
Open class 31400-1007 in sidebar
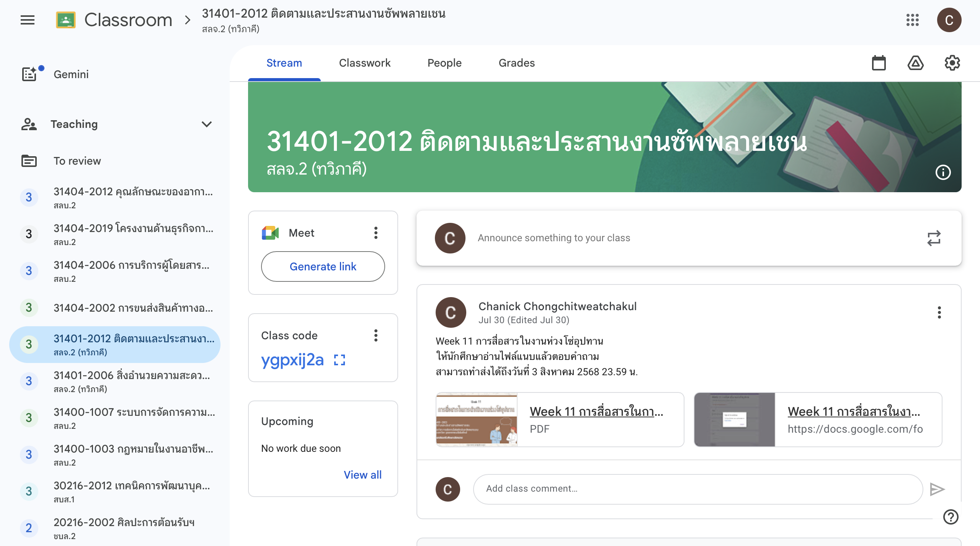coord(115,418)
